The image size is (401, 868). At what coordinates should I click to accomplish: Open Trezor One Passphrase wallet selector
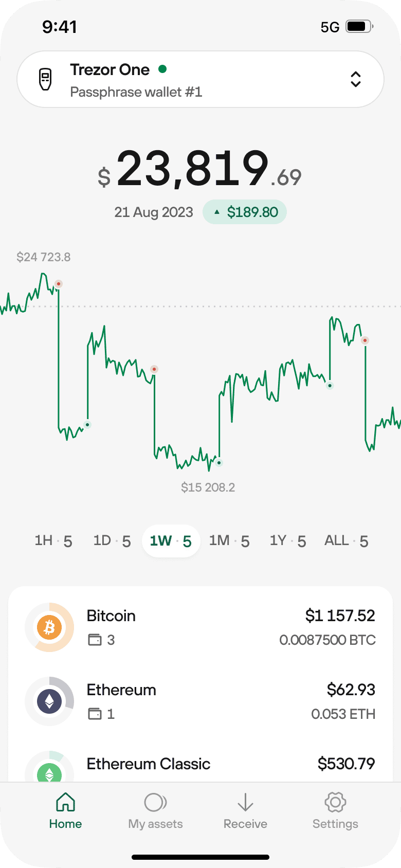200,79
